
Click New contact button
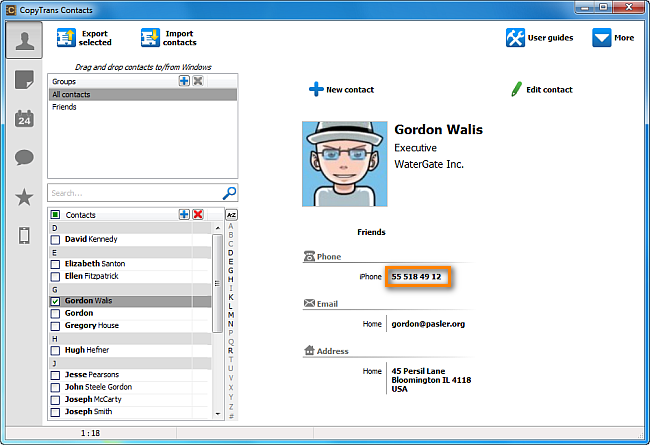(342, 90)
